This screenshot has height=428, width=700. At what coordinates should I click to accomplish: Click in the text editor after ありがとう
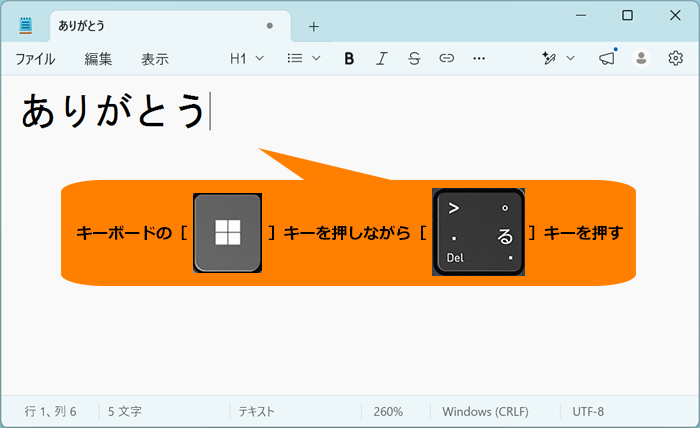point(210,111)
